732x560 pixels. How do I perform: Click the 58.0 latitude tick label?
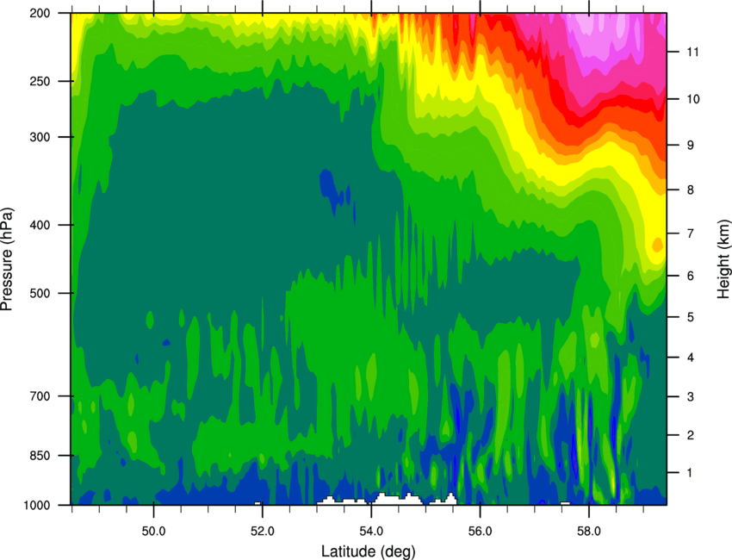point(589,532)
